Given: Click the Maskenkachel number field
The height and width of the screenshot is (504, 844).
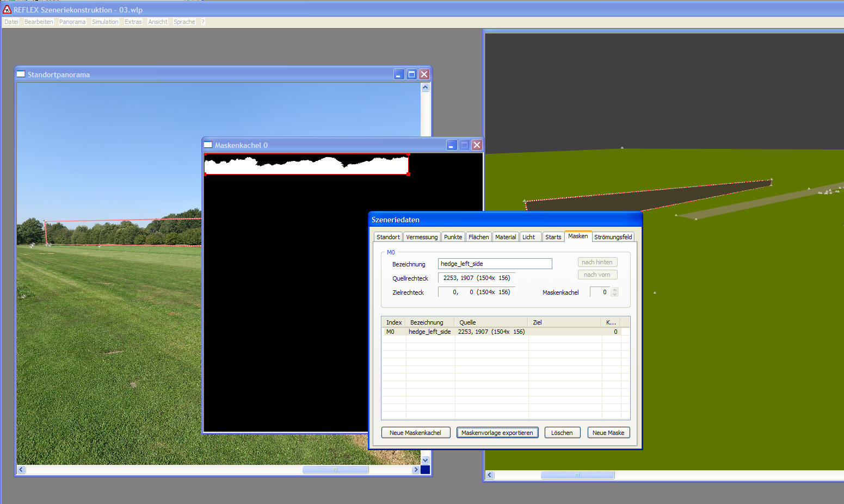Looking at the screenshot, I should pyautogui.click(x=600, y=292).
